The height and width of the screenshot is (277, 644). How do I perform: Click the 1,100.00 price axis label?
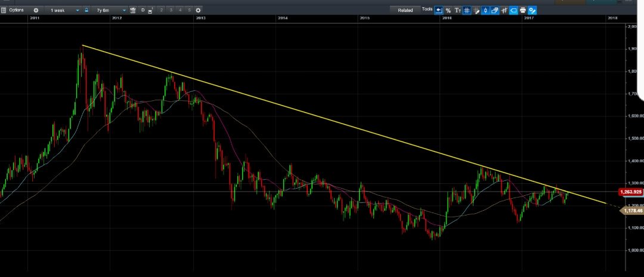(636, 227)
